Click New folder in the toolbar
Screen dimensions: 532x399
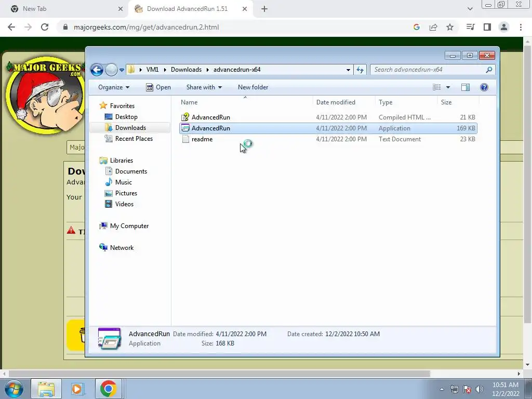[253, 87]
